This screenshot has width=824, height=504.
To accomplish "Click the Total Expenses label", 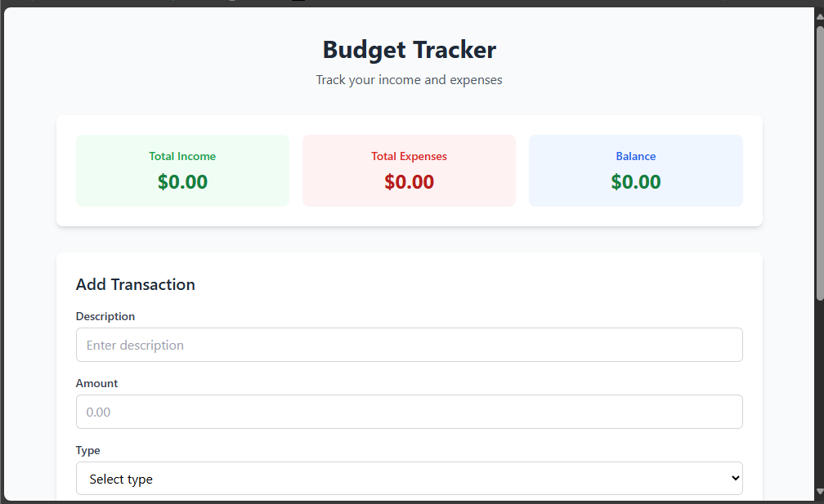I will (x=409, y=156).
